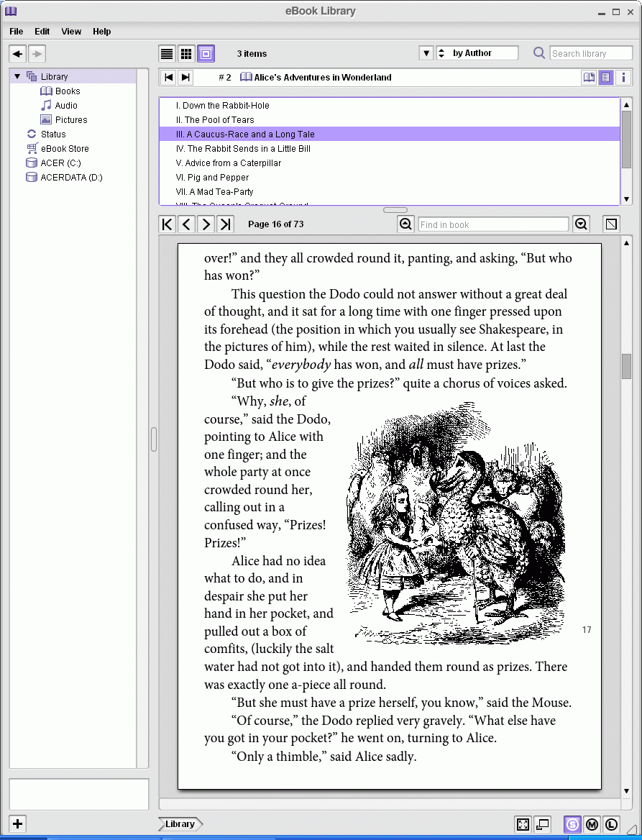The height and width of the screenshot is (840, 642).
Task: Open chapter I. Down the Rabbit-Hole
Action: click(389, 106)
